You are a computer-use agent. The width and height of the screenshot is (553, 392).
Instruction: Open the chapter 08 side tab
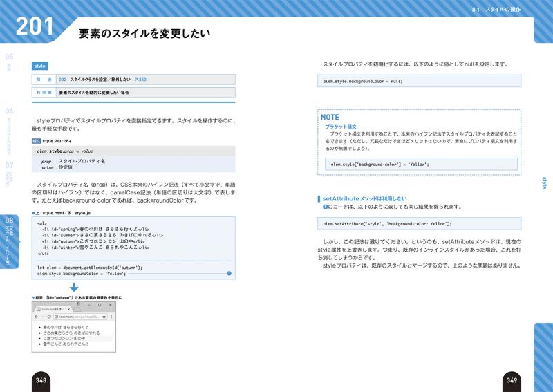coord(9,242)
